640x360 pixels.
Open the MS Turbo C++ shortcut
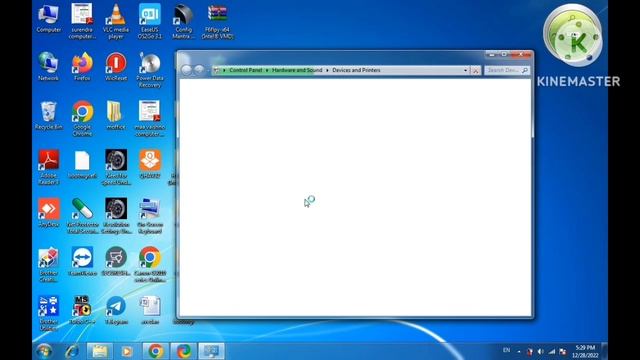point(82,310)
